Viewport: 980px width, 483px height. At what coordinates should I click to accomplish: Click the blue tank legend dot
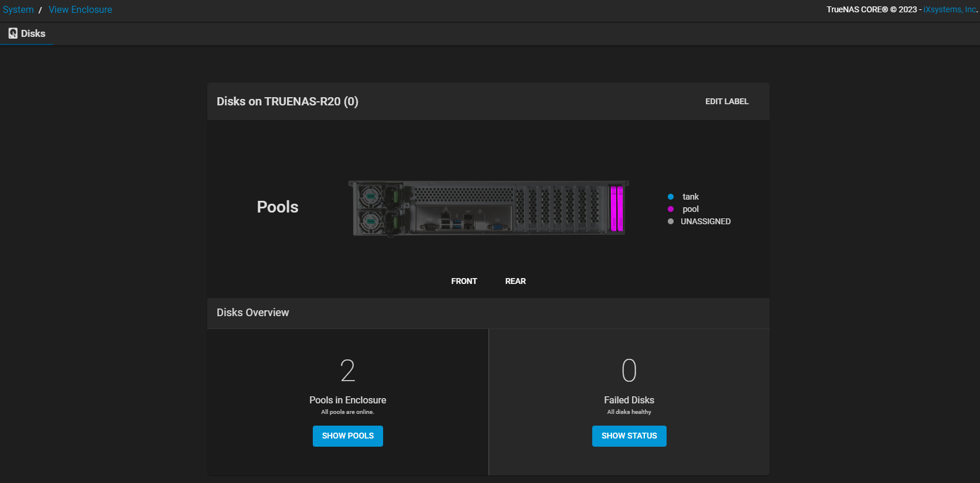(671, 197)
